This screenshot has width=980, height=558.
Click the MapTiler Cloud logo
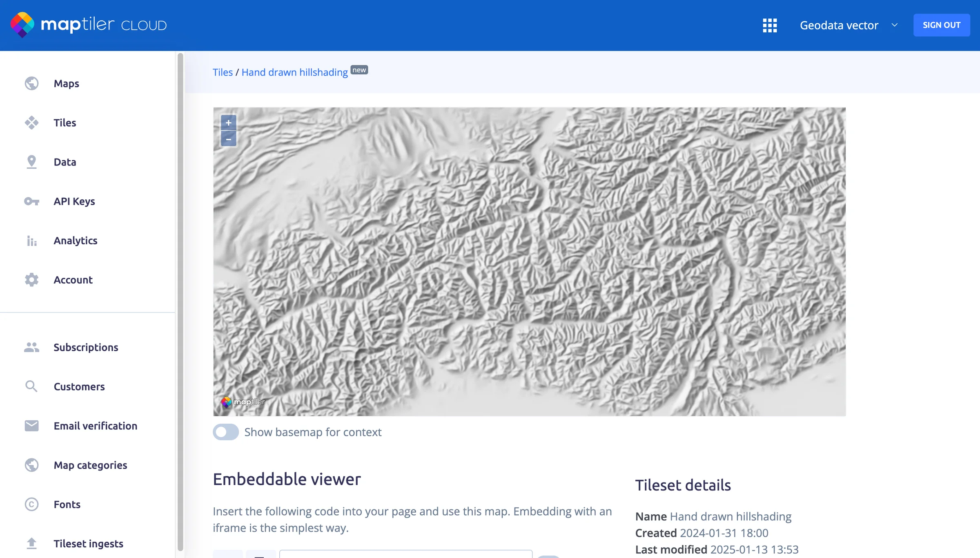point(89,25)
